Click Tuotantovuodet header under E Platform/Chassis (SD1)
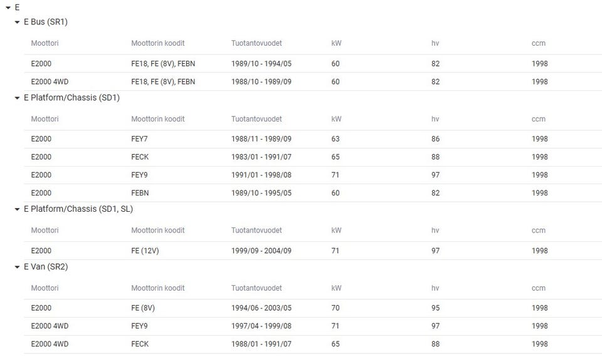Image resolution: width=602 pixels, height=364 pixels. 256,119
